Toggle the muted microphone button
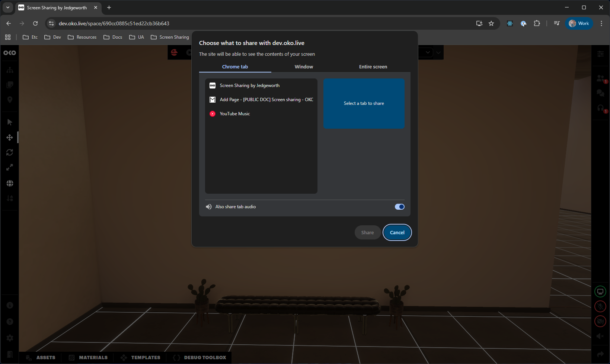Screen dimensions: 610x364 tap(600, 306)
